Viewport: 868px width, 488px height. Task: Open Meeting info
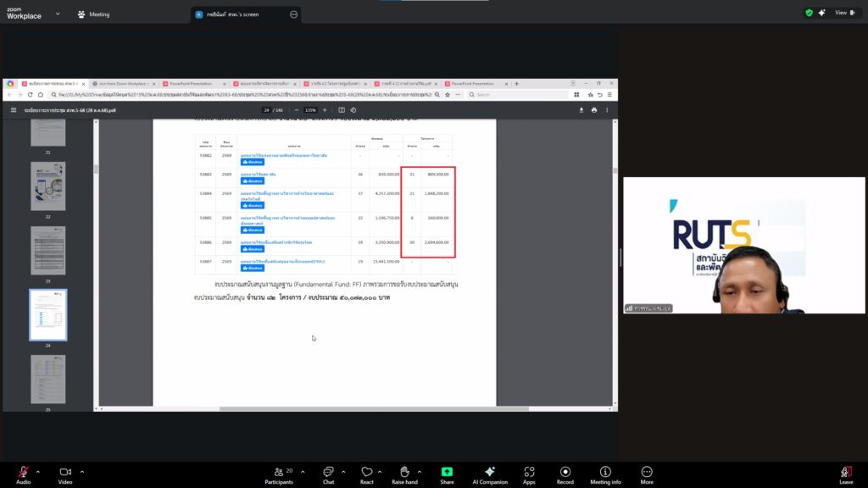tap(605, 472)
